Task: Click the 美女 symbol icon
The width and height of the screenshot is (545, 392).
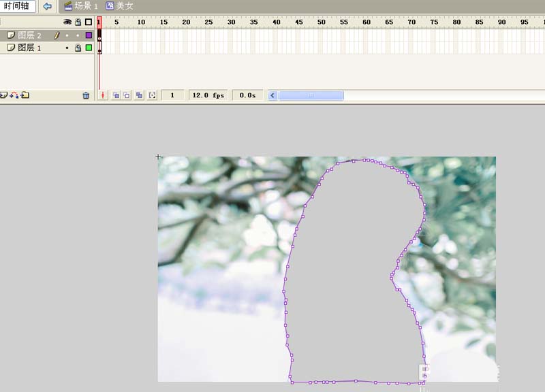Action: point(110,6)
